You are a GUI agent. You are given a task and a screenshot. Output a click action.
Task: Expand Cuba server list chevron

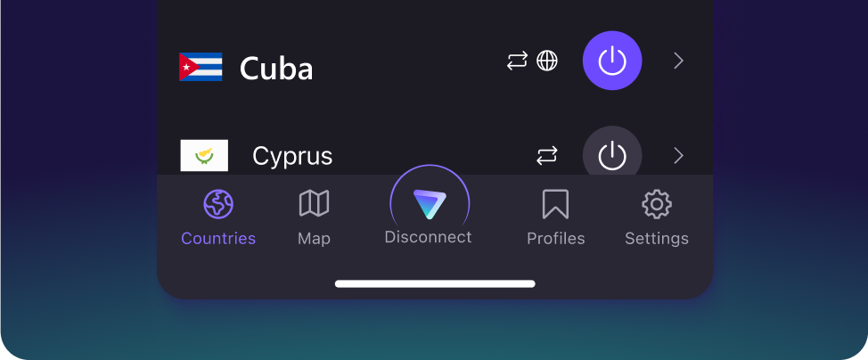679,61
